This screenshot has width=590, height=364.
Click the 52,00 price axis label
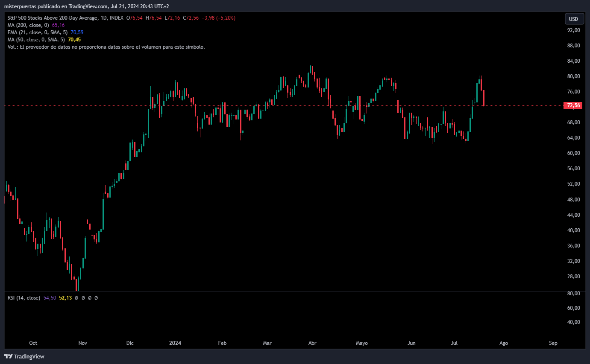point(573,184)
